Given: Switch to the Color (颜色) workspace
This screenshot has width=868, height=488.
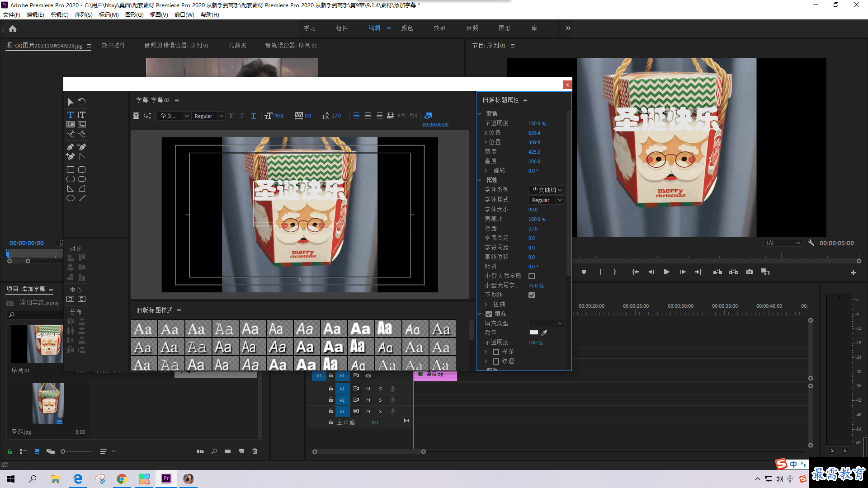Looking at the screenshot, I should click(407, 28).
